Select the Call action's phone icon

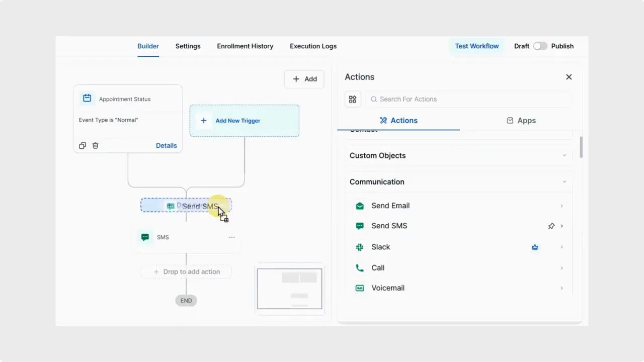tap(360, 267)
